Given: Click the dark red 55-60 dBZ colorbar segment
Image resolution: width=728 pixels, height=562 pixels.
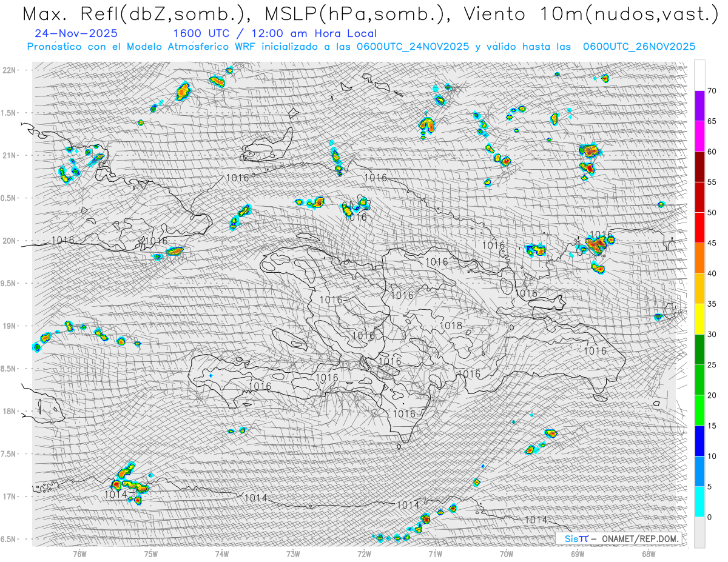Looking at the screenshot, I should (x=699, y=167).
